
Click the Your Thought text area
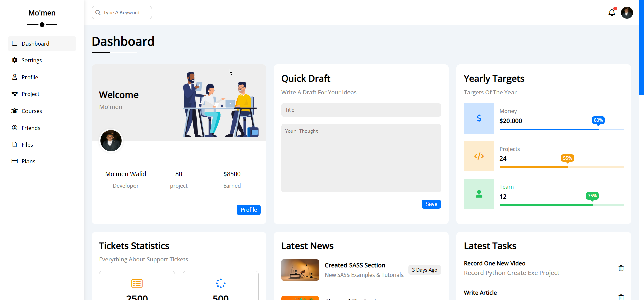click(361, 158)
